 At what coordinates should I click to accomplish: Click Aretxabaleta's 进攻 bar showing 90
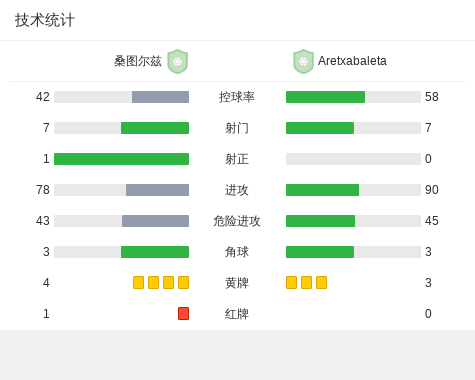[353, 190]
